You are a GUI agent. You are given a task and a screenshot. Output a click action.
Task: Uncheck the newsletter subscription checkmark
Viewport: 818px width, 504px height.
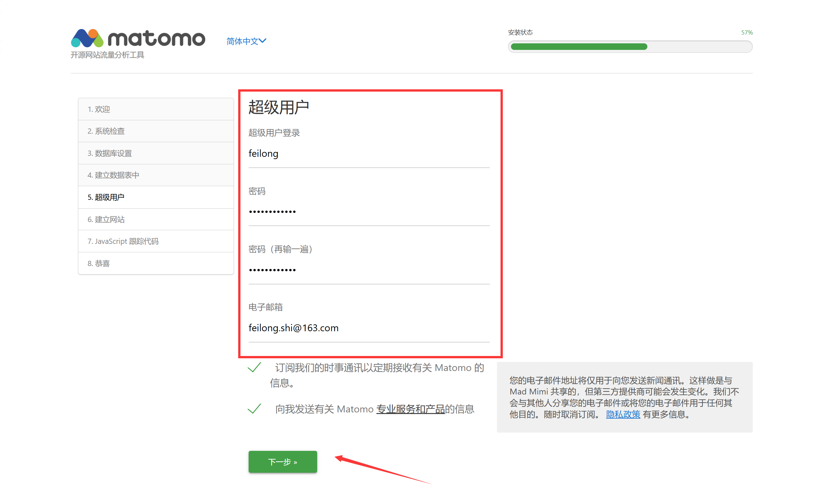tap(255, 367)
